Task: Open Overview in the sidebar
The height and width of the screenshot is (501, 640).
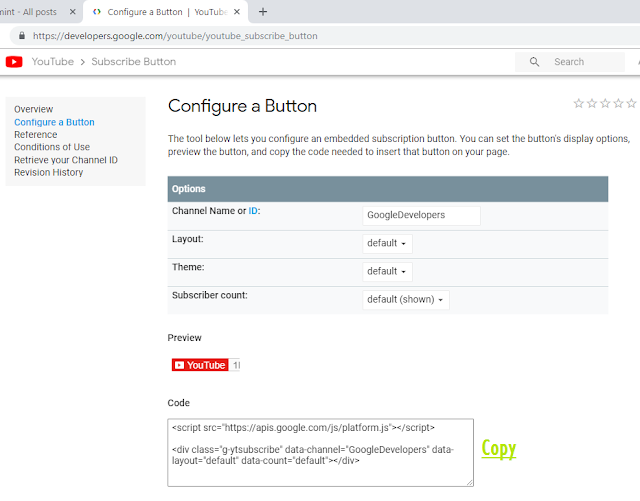Action: [34, 109]
